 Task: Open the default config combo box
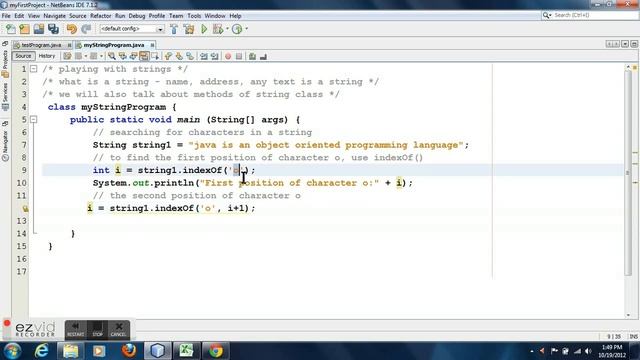[131, 29]
